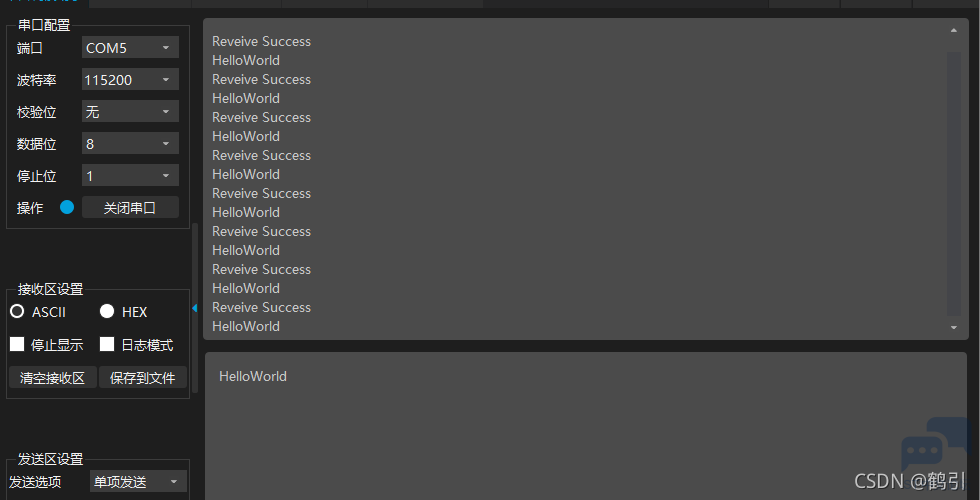
Task: Enable the 停止显示 checkbox
Action: 18,344
